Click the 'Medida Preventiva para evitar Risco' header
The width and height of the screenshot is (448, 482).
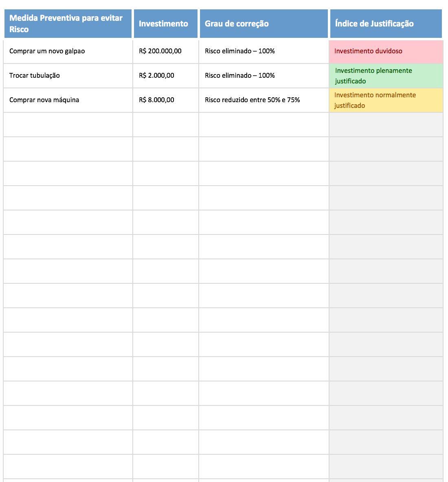coord(68,24)
